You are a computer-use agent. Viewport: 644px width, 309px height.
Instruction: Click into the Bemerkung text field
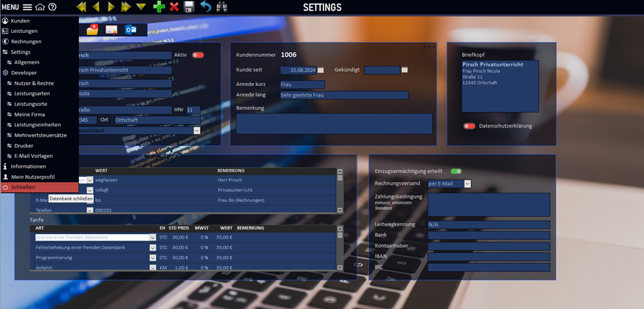pyautogui.click(x=334, y=124)
